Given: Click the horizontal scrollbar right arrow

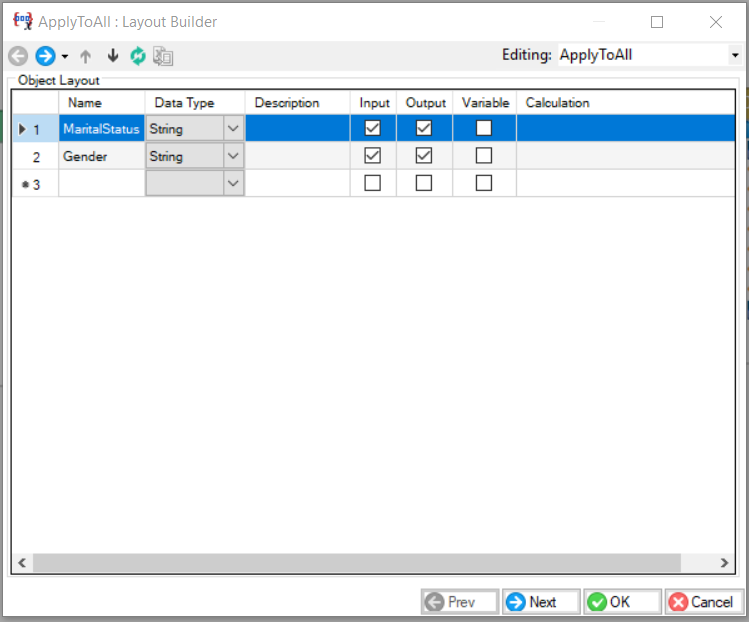Looking at the screenshot, I should [725, 564].
